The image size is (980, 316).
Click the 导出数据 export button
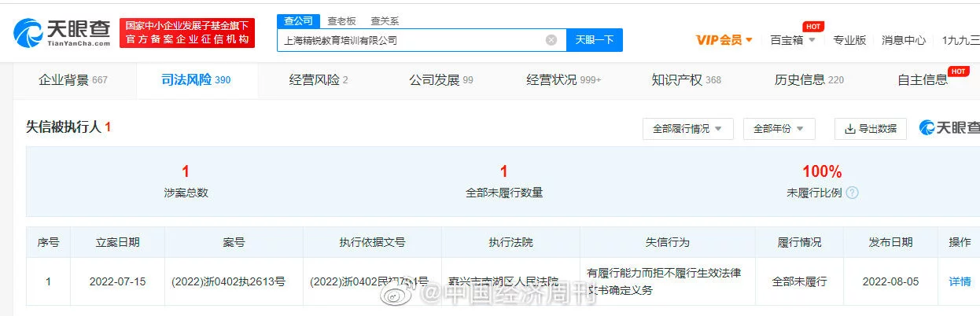pyautogui.click(x=871, y=129)
